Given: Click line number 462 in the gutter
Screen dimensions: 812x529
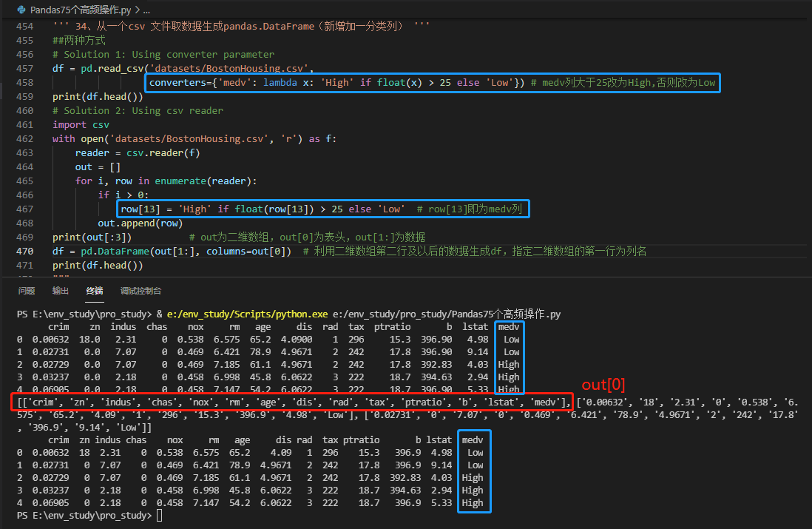Looking at the screenshot, I should pyautogui.click(x=25, y=139).
